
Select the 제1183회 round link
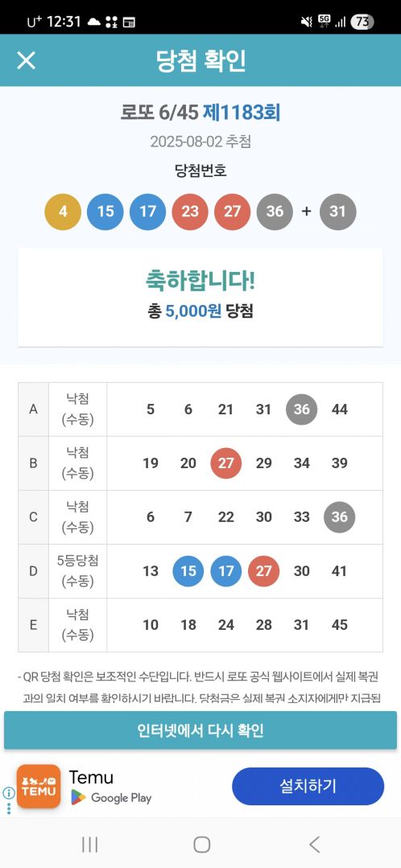242,113
